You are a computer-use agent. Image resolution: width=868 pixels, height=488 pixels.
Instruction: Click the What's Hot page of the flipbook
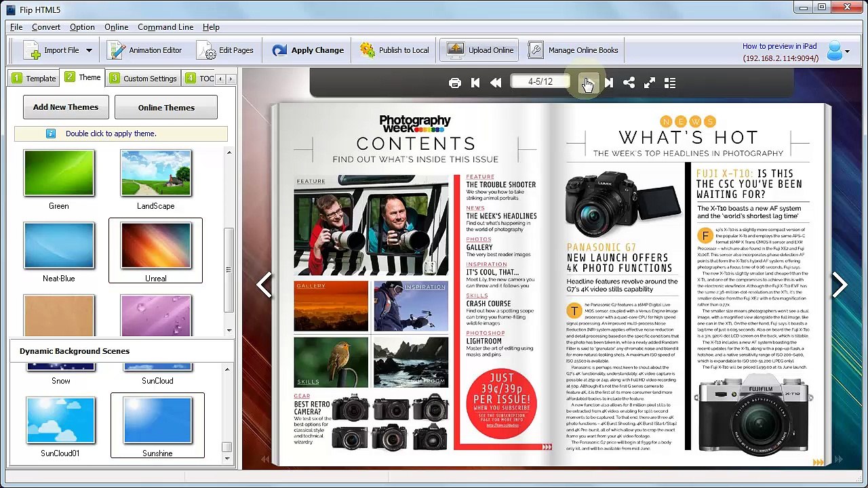coord(689,285)
